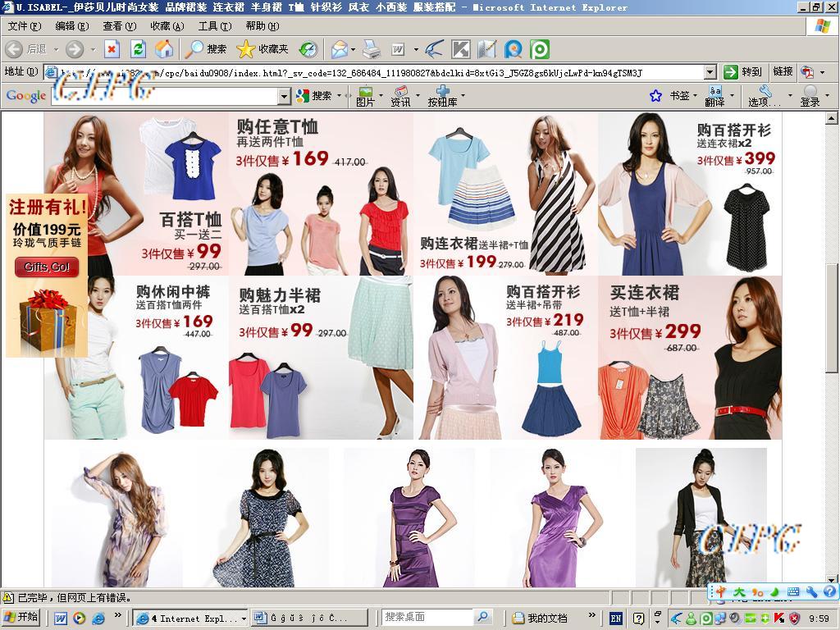Click the green Forward arrow button
This screenshot has height=630, width=840.
pyautogui.click(x=75, y=49)
